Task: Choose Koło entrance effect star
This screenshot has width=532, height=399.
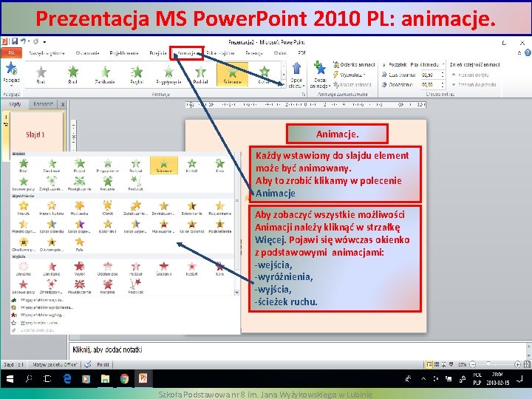Action: (x=220, y=166)
